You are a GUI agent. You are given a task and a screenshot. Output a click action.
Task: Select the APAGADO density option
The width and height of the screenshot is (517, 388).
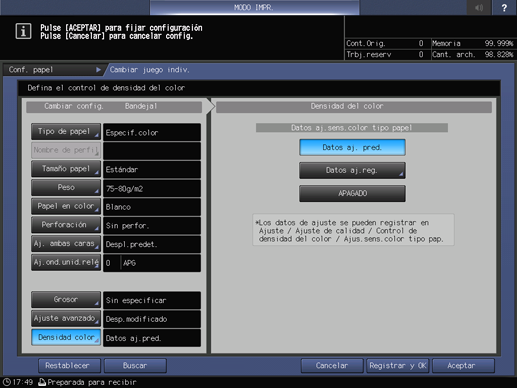(x=352, y=193)
